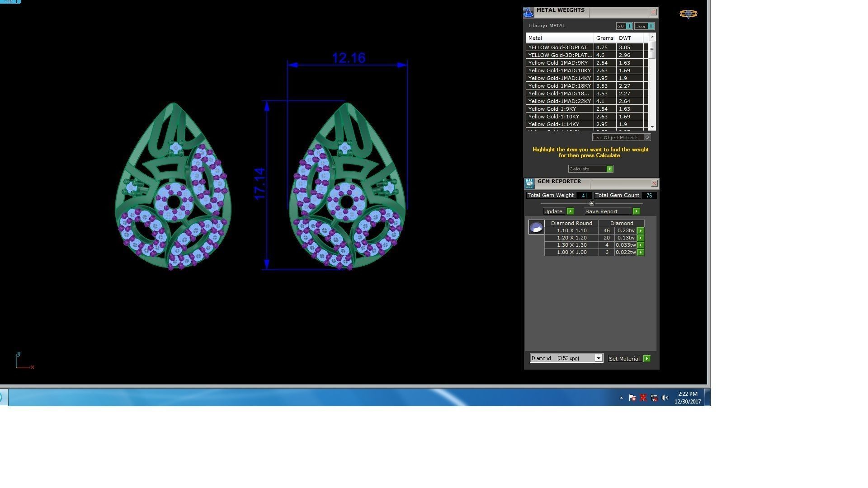Enable Use Object Materials option
The width and height of the screenshot is (868, 488).
647,137
